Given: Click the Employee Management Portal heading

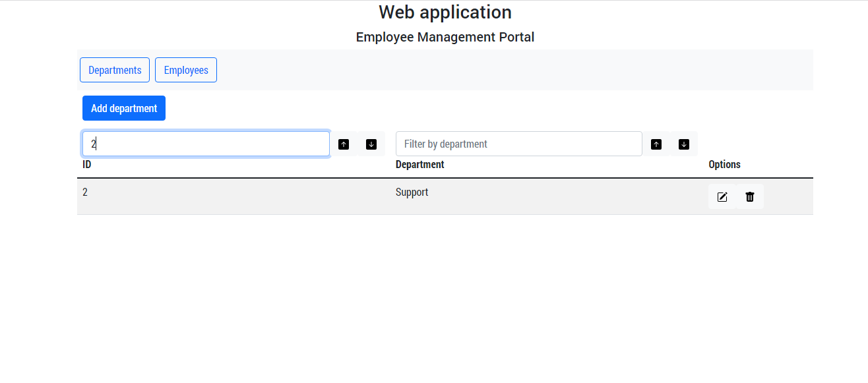Looking at the screenshot, I should 445,37.
